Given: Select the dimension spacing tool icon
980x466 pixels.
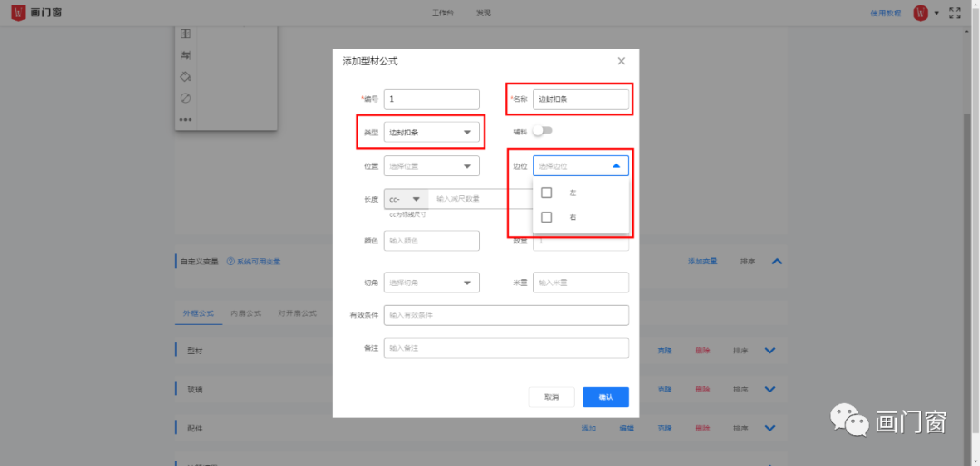Looking at the screenshot, I should click(186, 55).
